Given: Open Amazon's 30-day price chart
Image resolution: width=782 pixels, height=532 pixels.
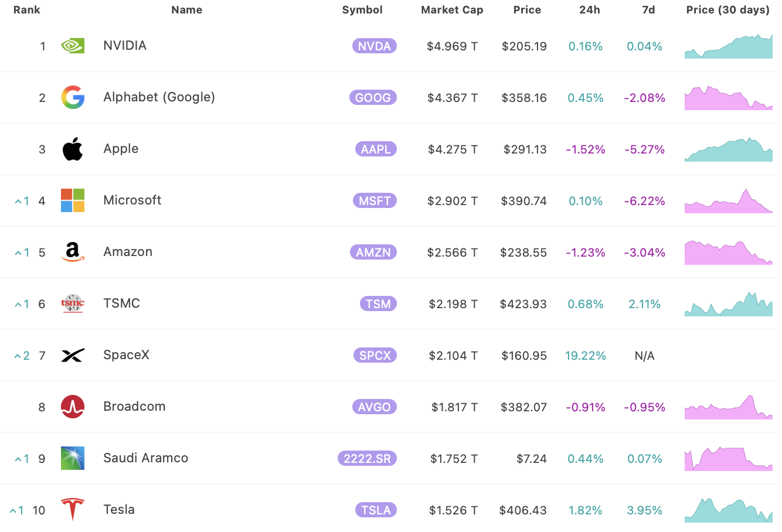Looking at the screenshot, I should tap(729, 253).
